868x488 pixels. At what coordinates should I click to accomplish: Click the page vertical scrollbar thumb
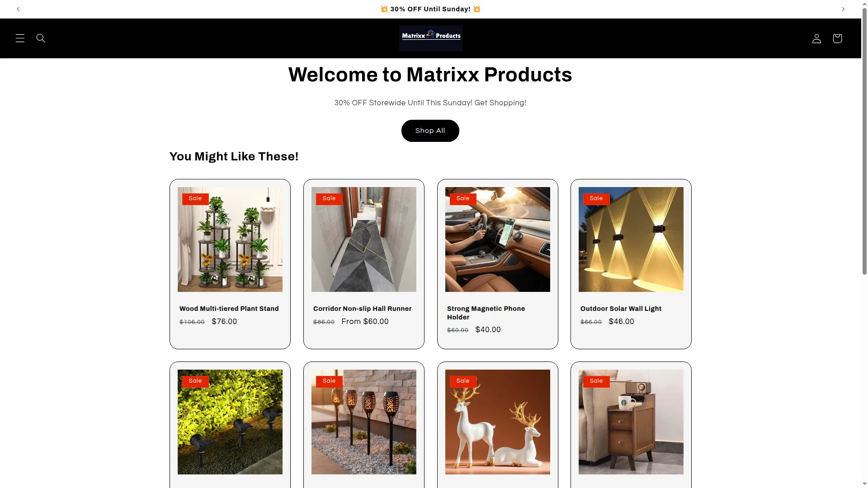[x=864, y=141]
